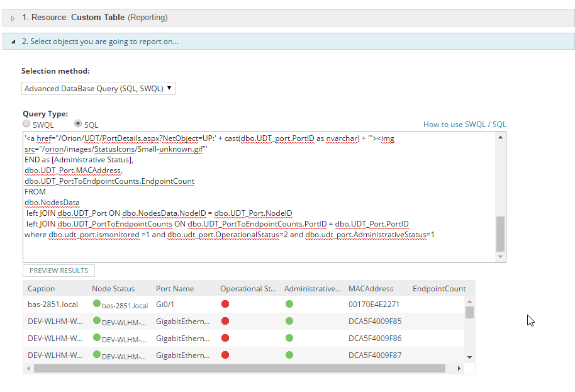Click the Operational St... column header
The image size is (575, 392).
tap(248, 289)
